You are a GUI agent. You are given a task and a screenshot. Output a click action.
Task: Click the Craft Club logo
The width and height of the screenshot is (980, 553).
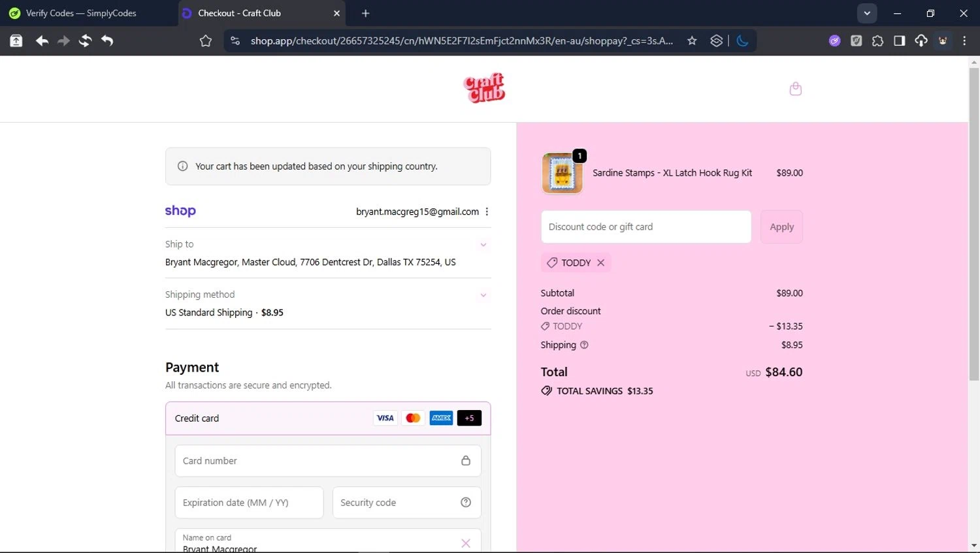point(484,88)
